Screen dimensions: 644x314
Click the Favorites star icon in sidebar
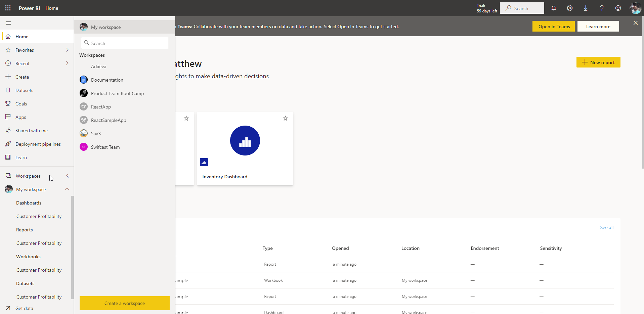coord(8,50)
